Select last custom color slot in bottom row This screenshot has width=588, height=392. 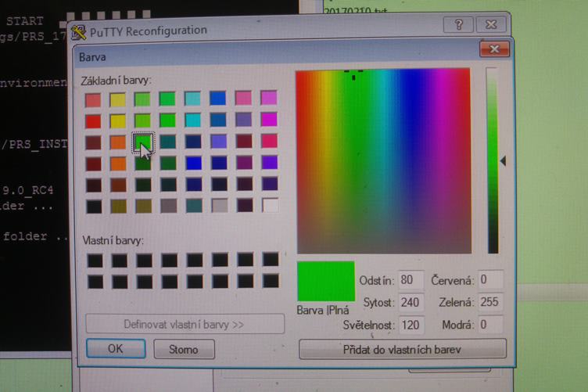tap(271, 281)
